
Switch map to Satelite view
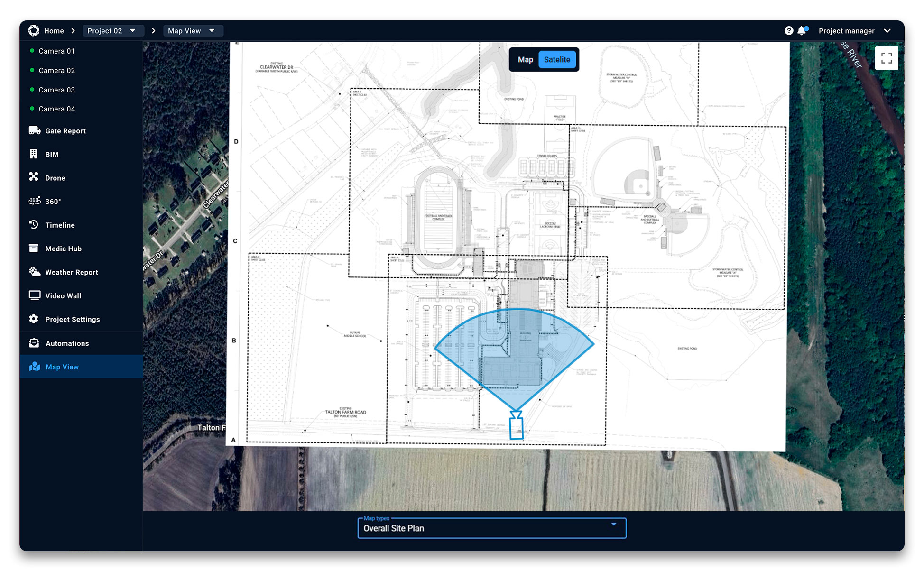click(557, 60)
